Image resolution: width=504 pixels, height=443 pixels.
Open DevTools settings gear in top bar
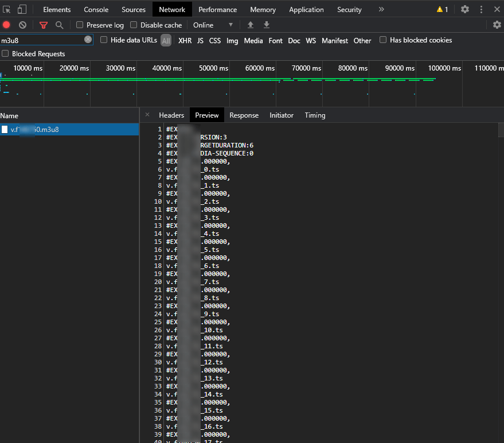coord(465,9)
